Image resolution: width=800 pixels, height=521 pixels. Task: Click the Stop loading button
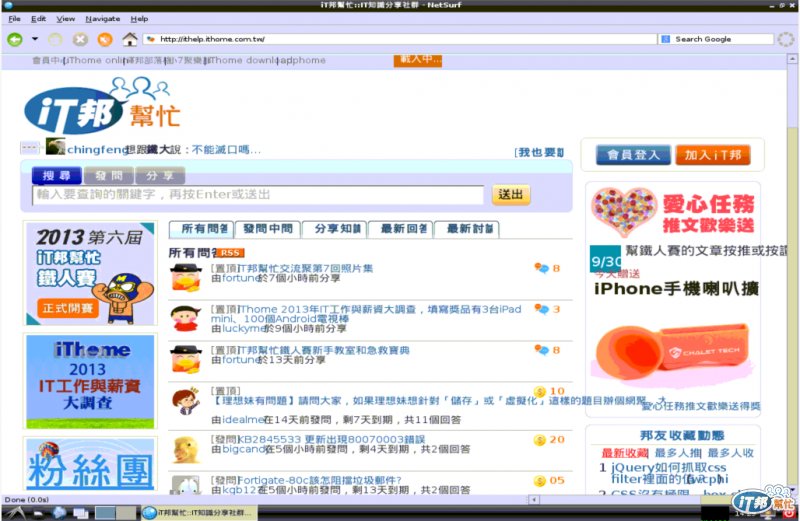tap(80, 39)
